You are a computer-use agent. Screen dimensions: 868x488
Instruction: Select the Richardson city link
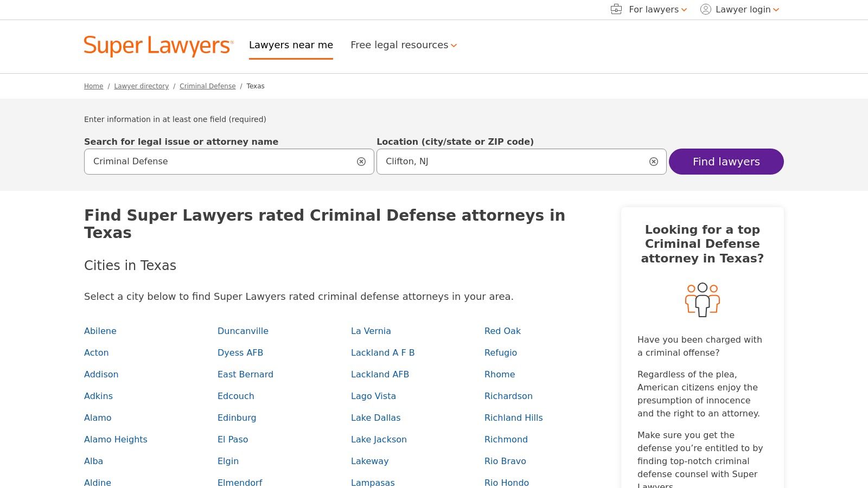[x=508, y=396]
